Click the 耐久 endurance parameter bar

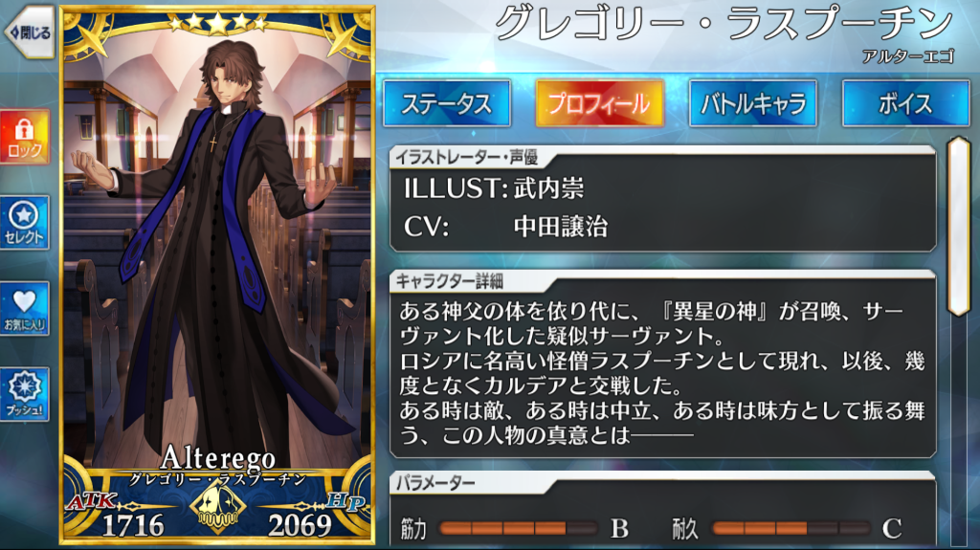791,529
